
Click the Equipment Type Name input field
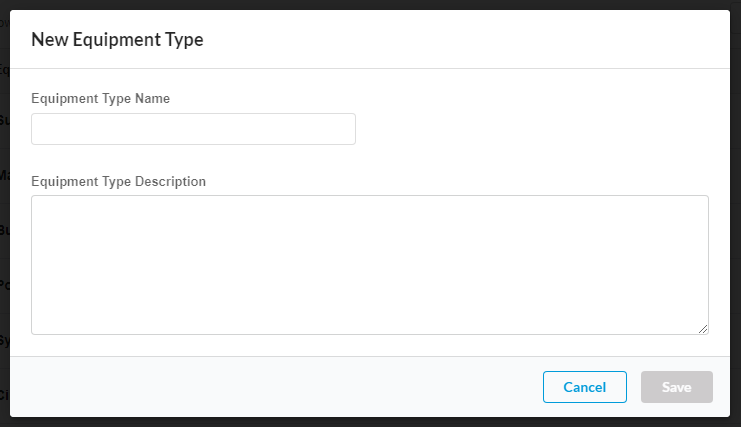click(x=193, y=129)
